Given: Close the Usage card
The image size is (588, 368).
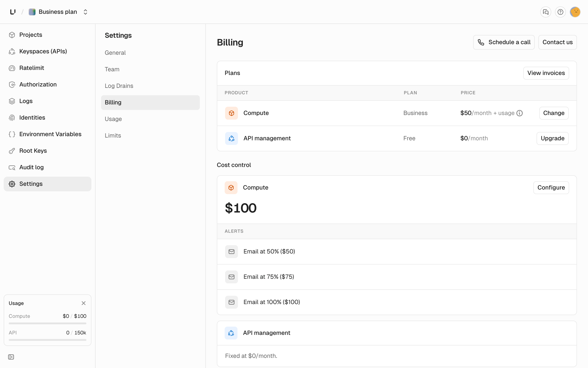Looking at the screenshot, I should (84, 303).
